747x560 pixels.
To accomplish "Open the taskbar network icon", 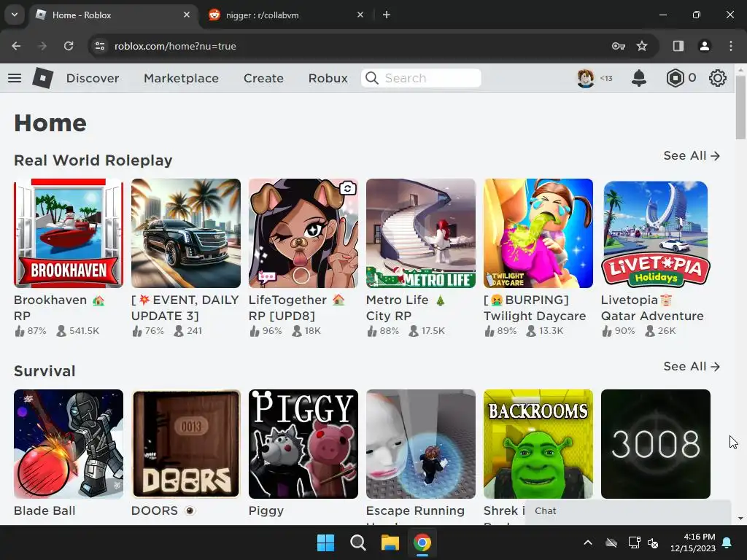I will pyautogui.click(x=634, y=542).
